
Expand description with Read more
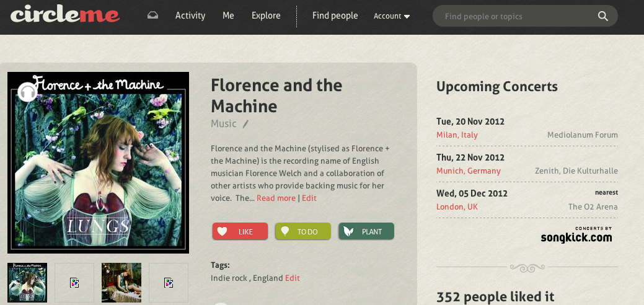point(276,198)
